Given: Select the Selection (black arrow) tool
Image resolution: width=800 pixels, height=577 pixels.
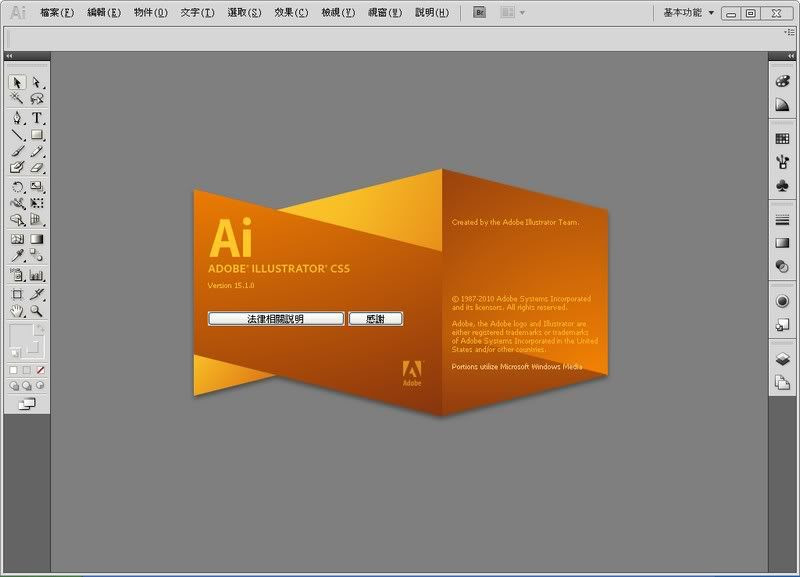Looking at the screenshot, I should tap(17, 82).
